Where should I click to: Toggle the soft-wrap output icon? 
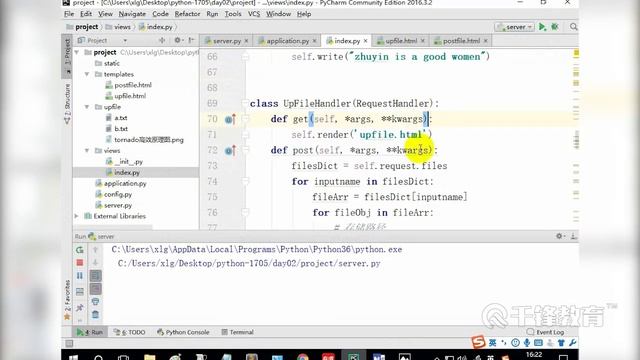pos(95,276)
